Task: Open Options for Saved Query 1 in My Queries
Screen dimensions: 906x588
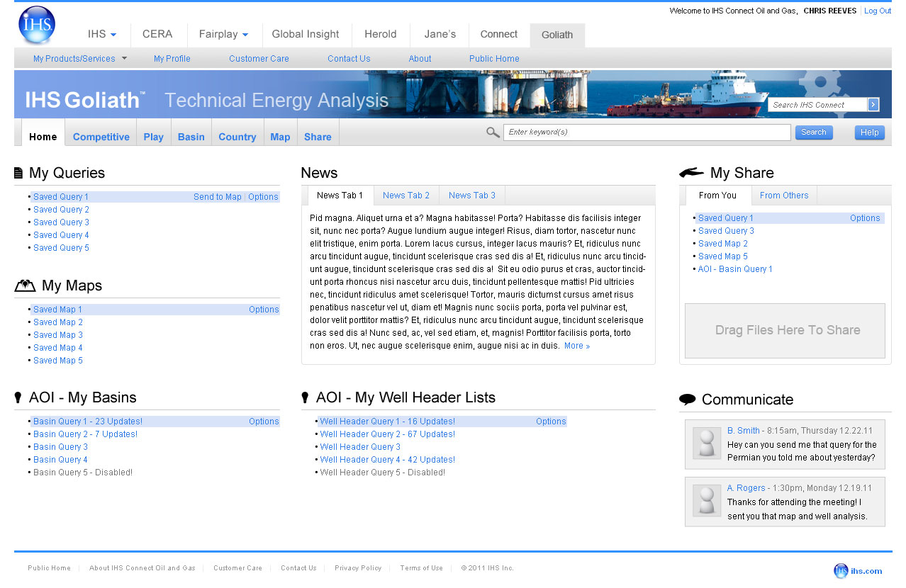Action: pyautogui.click(x=263, y=197)
